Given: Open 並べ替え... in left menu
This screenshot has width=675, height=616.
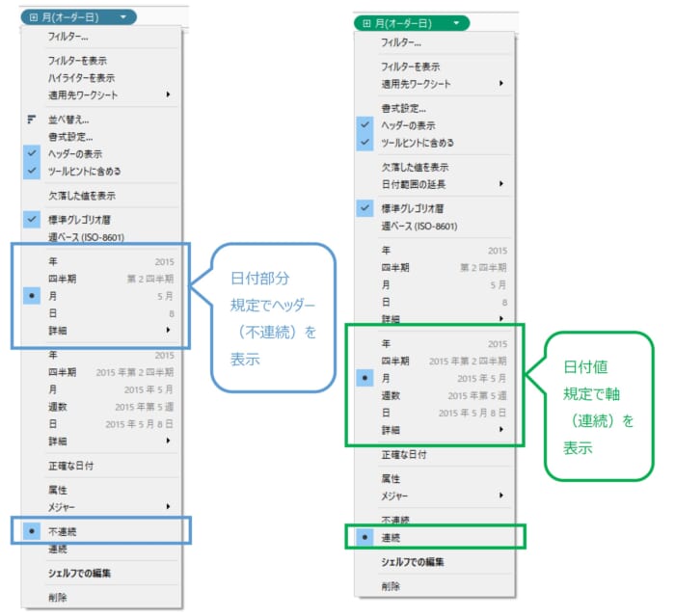Looking at the screenshot, I should click(x=101, y=120).
